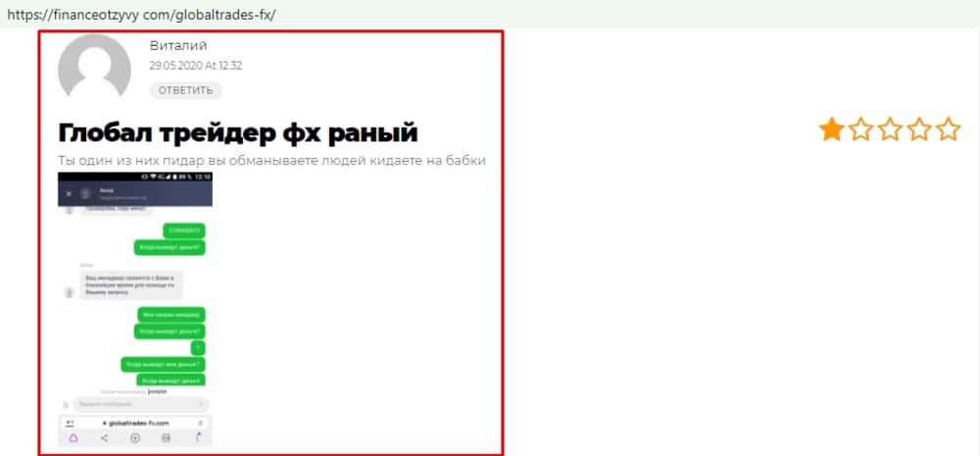Screen dimensions: 980x456
Task: Click the review text starting Ты один из них
Action: coord(271,160)
